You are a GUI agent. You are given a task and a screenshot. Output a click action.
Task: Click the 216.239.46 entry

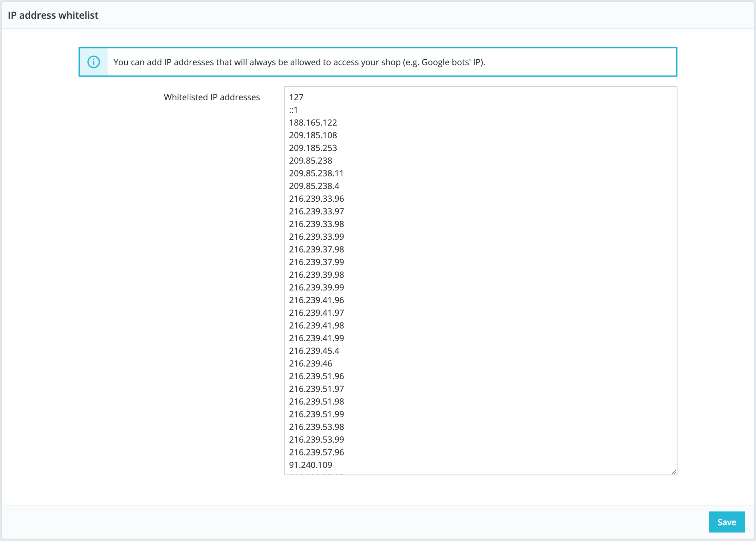(x=310, y=363)
